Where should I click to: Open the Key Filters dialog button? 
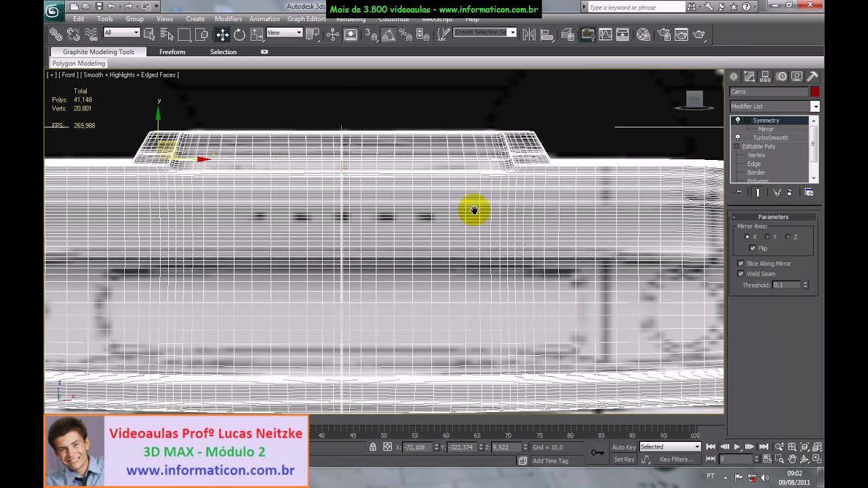pos(677,460)
